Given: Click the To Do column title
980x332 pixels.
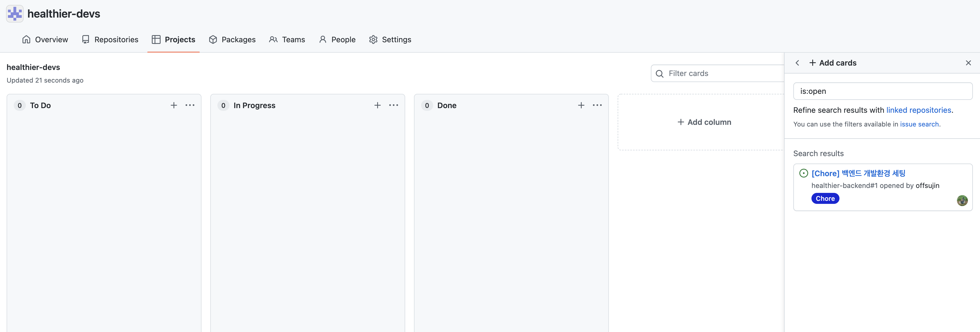Looking at the screenshot, I should [40, 105].
